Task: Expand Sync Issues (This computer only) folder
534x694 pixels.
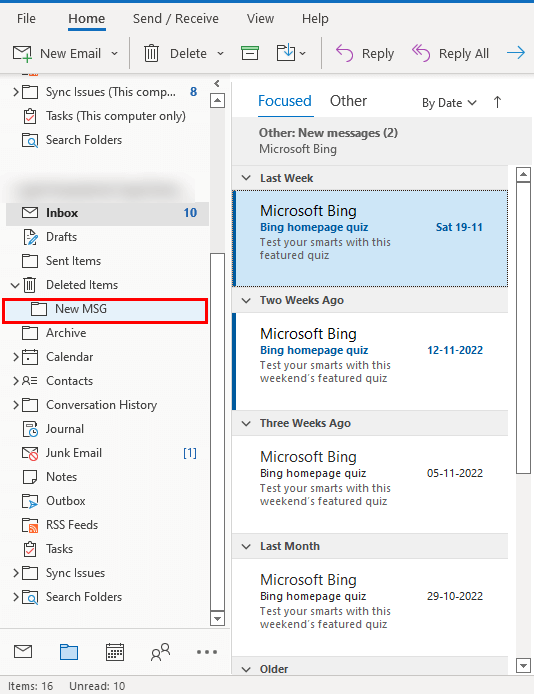Action: point(15,92)
